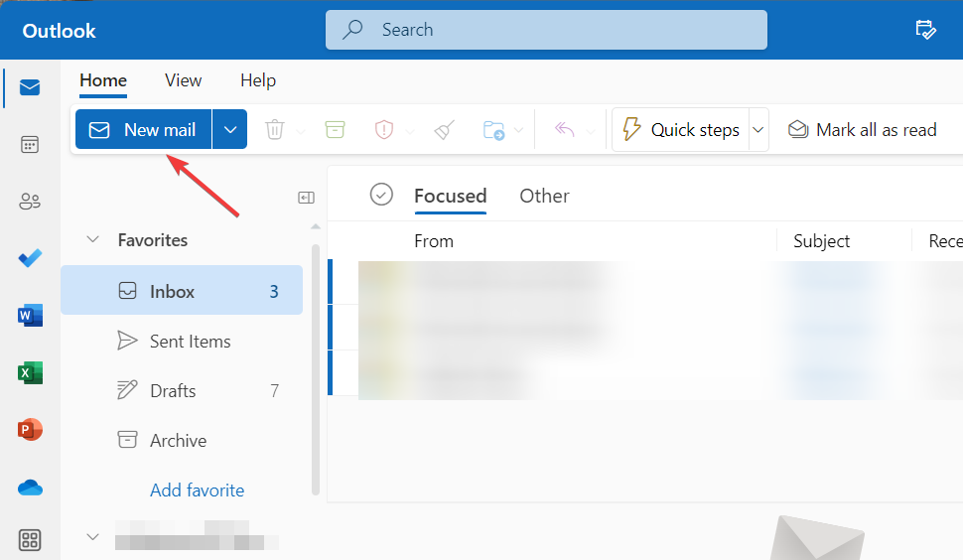The width and height of the screenshot is (963, 560).
Task: Click the Quick steps button
Action: pos(681,129)
